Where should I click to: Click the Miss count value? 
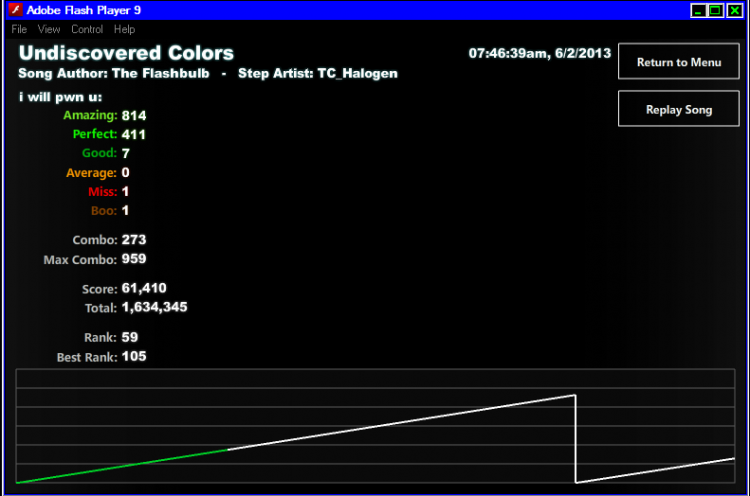(125, 192)
